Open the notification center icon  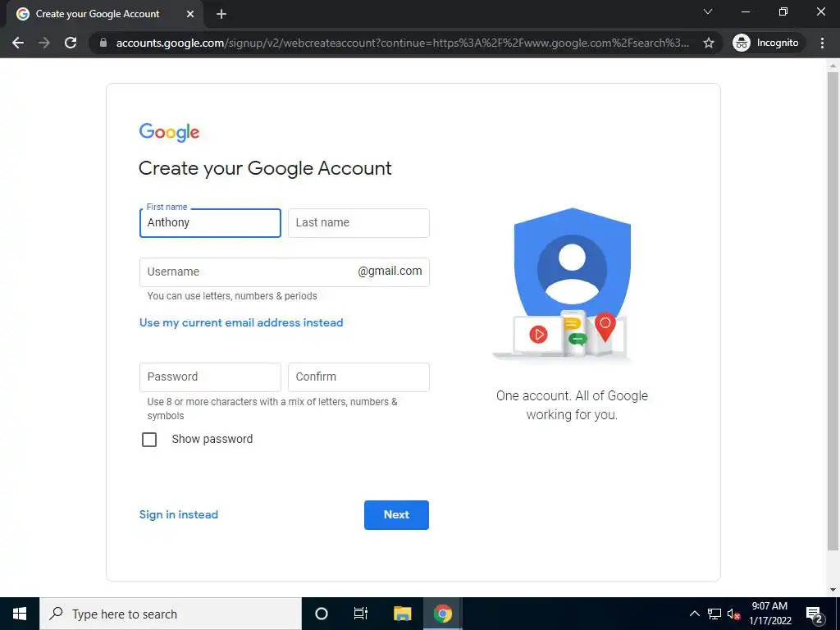pyautogui.click(x=815, y=614)
